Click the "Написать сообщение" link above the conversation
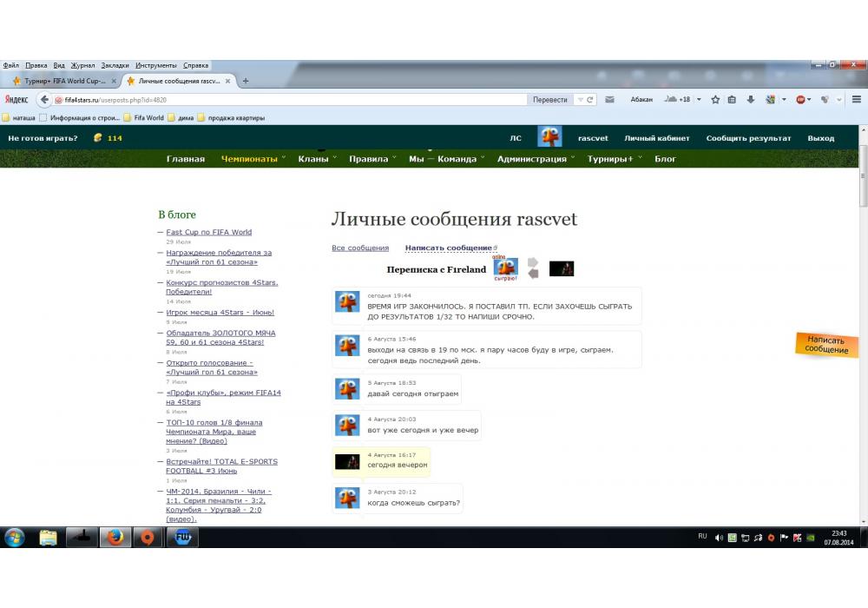This screenshot has height=608, width=868. coord(449,248)
